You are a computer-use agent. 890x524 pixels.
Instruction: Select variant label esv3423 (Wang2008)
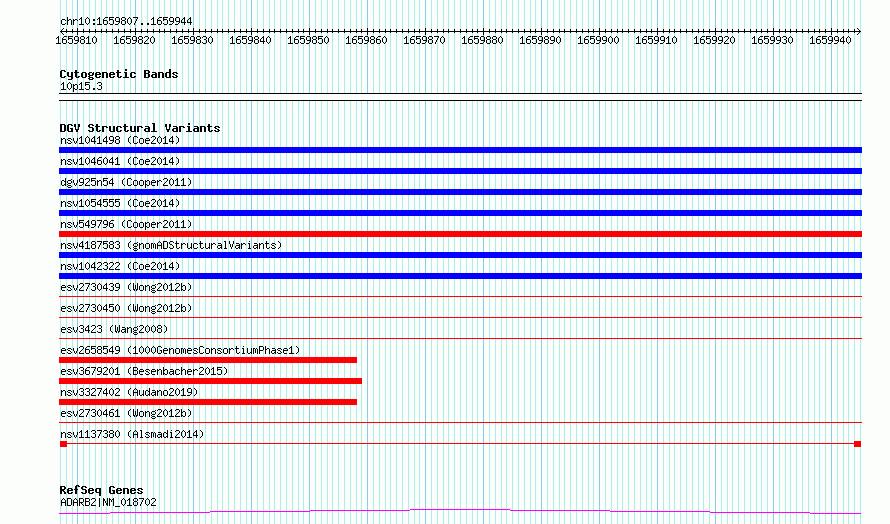click(x=114, y=329)
